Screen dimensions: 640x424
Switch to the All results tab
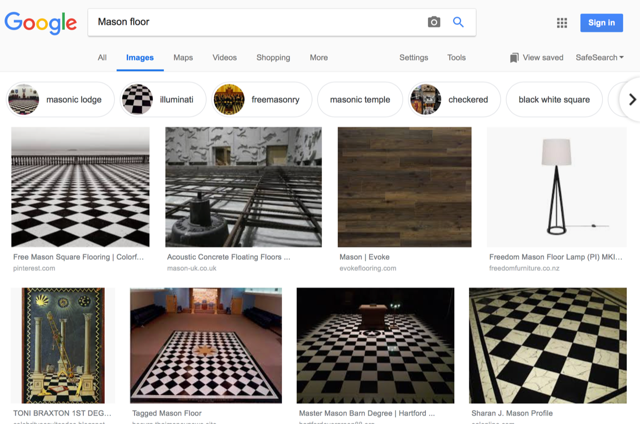(102, 58)
